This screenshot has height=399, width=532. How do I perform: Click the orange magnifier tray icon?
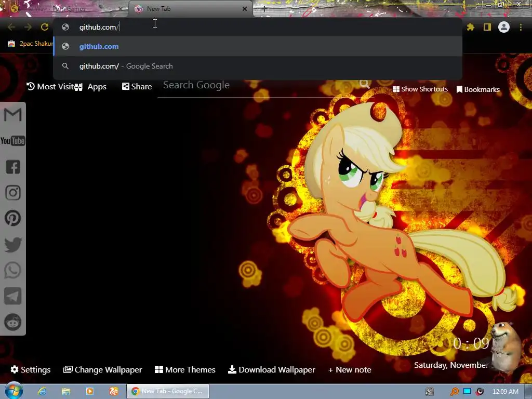pos(454,392)
